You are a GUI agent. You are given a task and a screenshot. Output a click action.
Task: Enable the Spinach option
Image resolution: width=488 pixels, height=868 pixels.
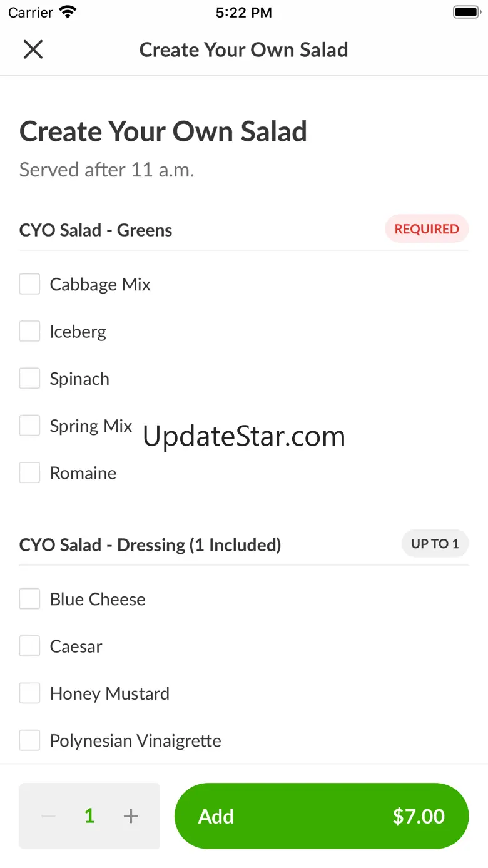(29, 379)
